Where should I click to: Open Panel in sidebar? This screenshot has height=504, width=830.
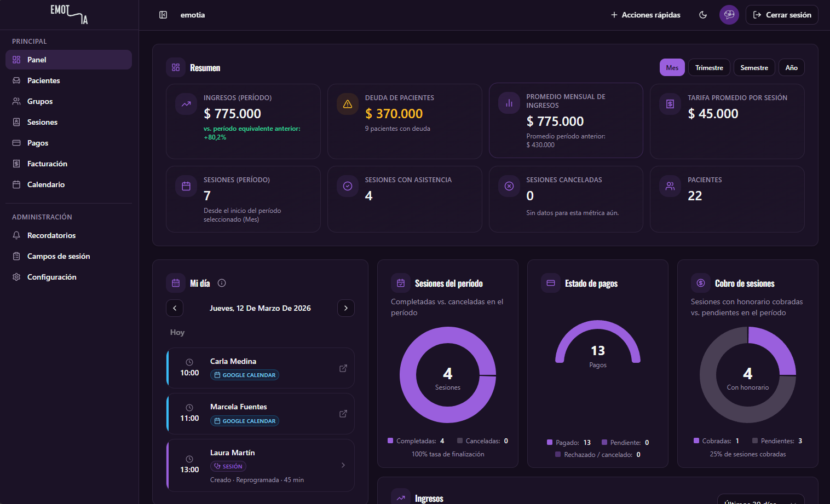(x=68, y=60)
